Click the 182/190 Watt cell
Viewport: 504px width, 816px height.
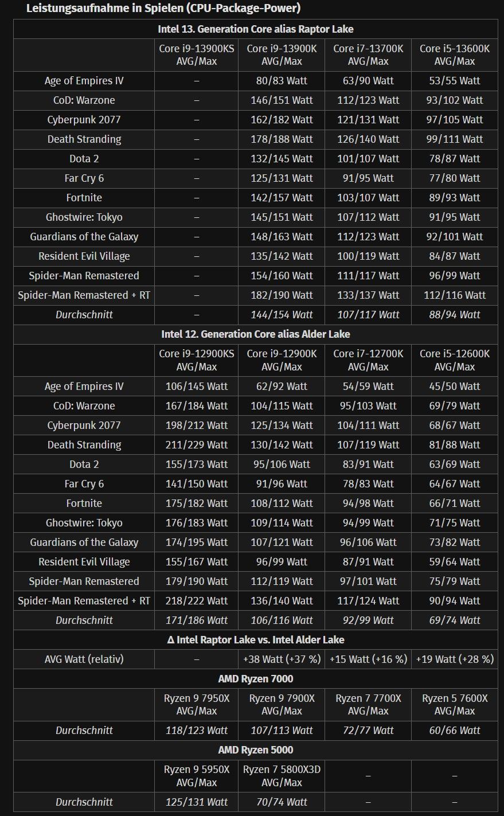[x=282, y=295]
